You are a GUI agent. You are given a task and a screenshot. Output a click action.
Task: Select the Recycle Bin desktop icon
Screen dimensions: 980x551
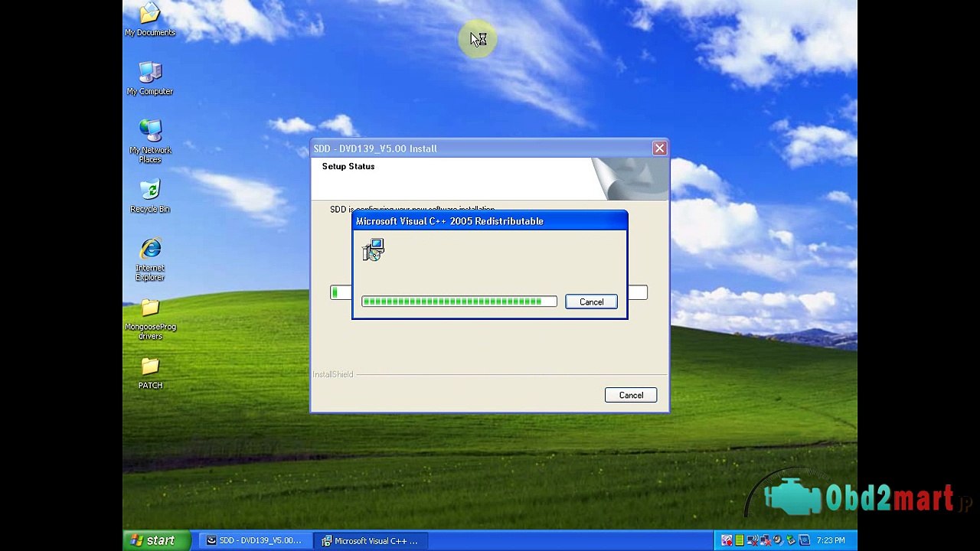pyautogui.click(x=150, y=196)
